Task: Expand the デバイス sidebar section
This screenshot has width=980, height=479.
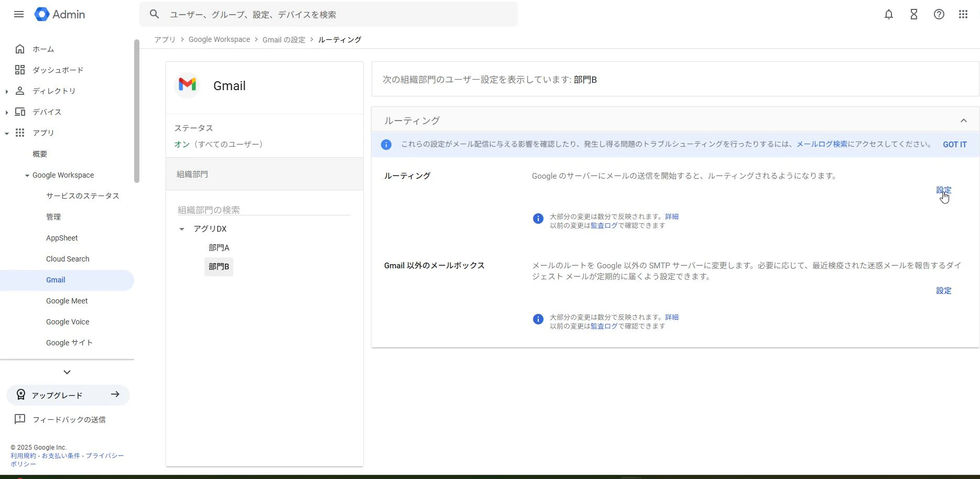Action: point(6,112)
